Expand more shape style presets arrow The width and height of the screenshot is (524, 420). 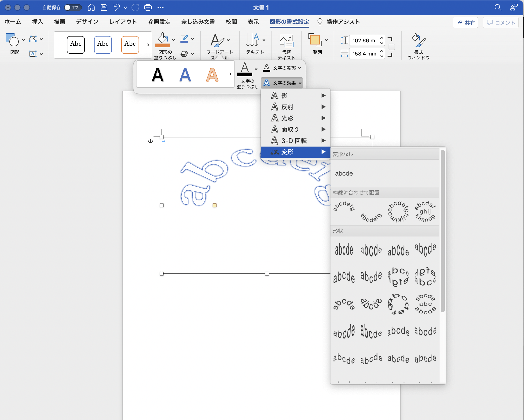coord(148,45)
